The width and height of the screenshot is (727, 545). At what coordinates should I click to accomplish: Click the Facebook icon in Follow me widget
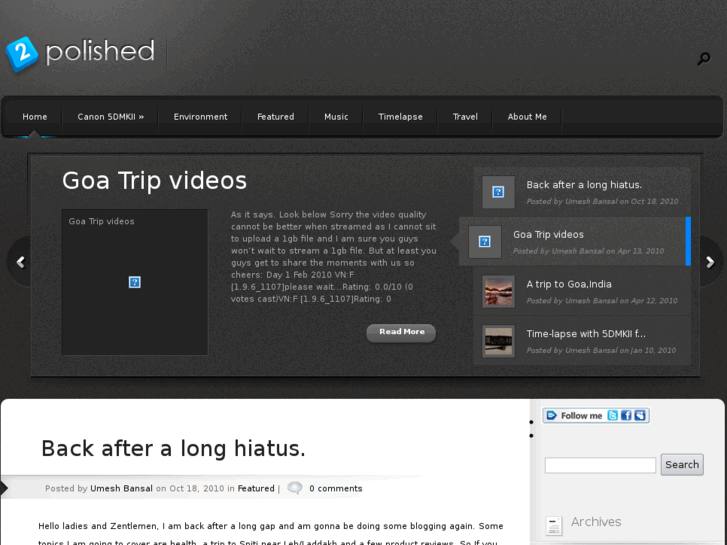pos(626,415)
